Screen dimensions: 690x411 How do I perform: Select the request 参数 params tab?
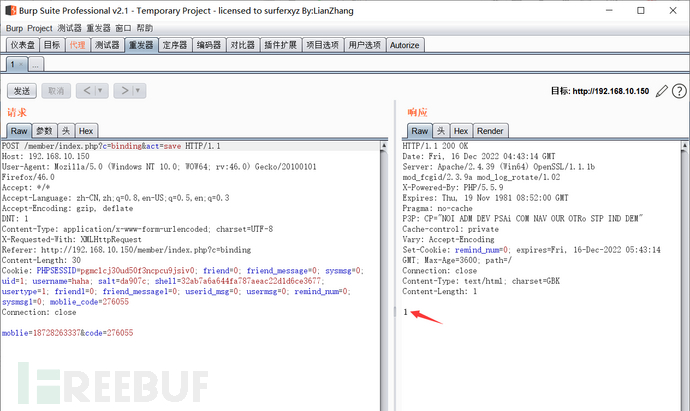(x=44, y=131)
